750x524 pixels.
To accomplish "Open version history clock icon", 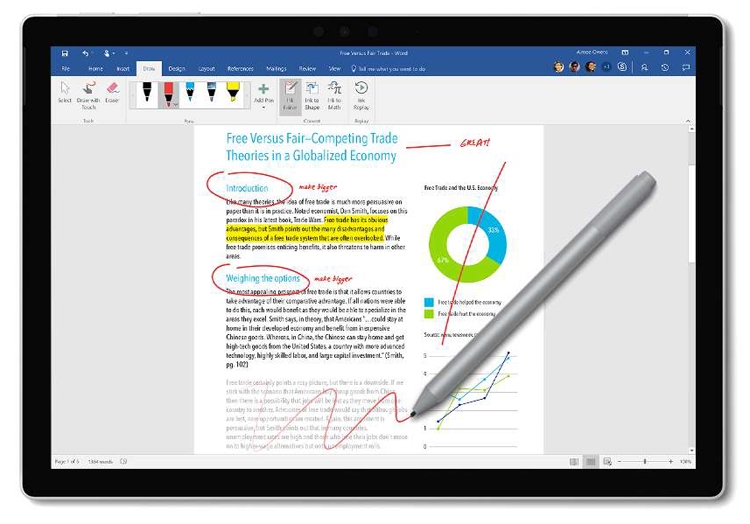I will click(665, 68).
